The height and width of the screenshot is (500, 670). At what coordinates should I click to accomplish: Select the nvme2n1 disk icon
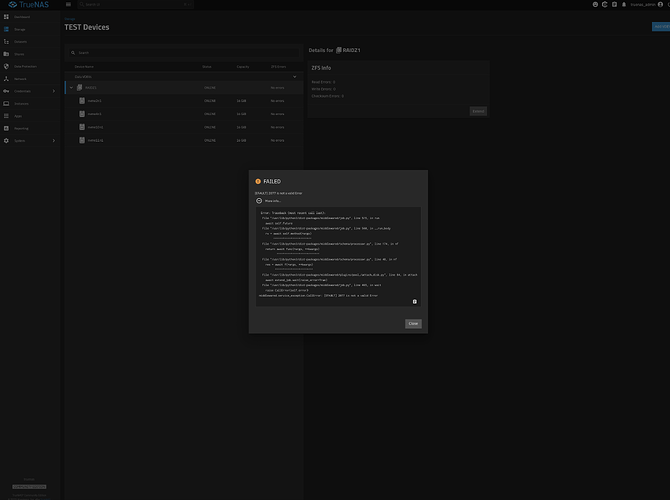pyautogui.click(x=82, y=101)
